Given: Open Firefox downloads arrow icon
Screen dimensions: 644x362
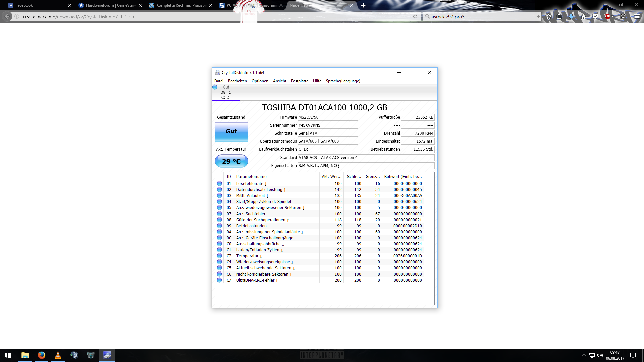Looking at the screenshot, I should 571,16.
